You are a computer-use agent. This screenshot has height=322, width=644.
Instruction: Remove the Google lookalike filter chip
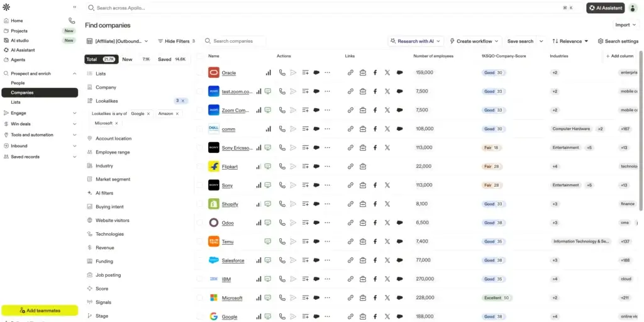coord(148,113)
